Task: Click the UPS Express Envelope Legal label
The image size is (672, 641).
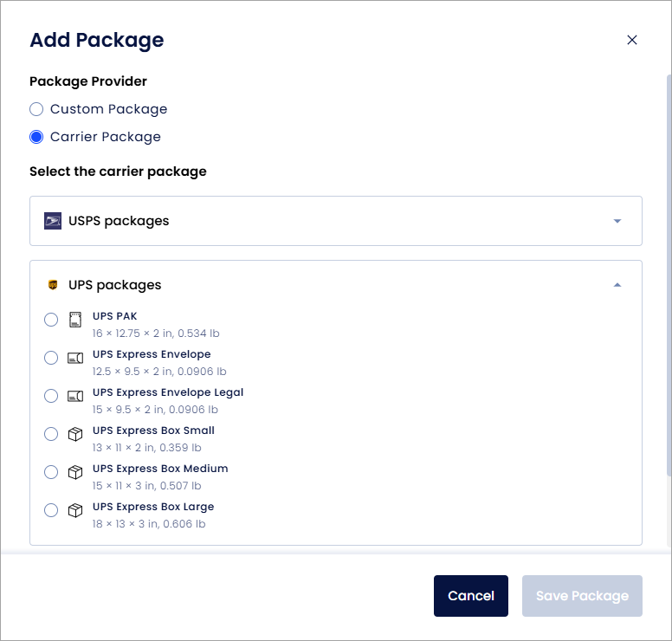Action: (x=168, y=392)
